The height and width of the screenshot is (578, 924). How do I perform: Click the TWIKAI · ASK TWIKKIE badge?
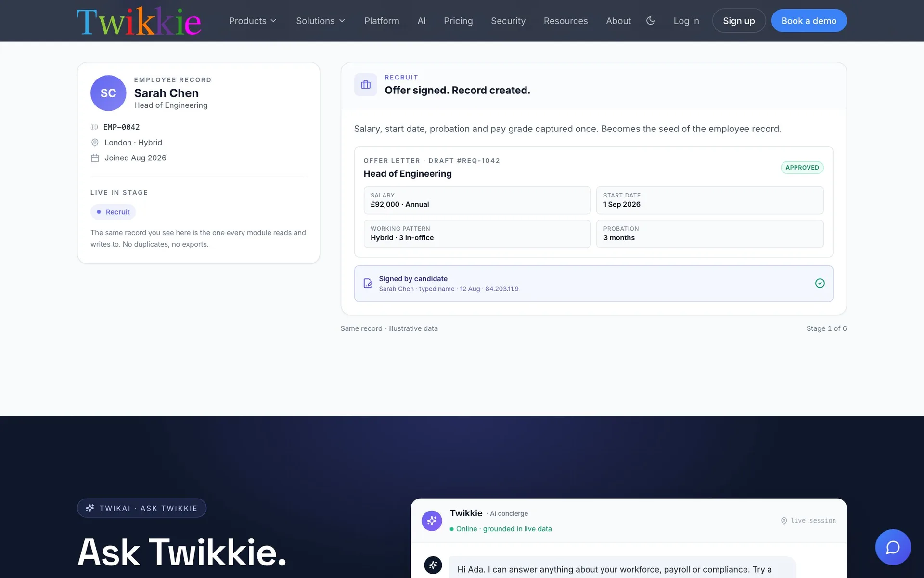141,508
